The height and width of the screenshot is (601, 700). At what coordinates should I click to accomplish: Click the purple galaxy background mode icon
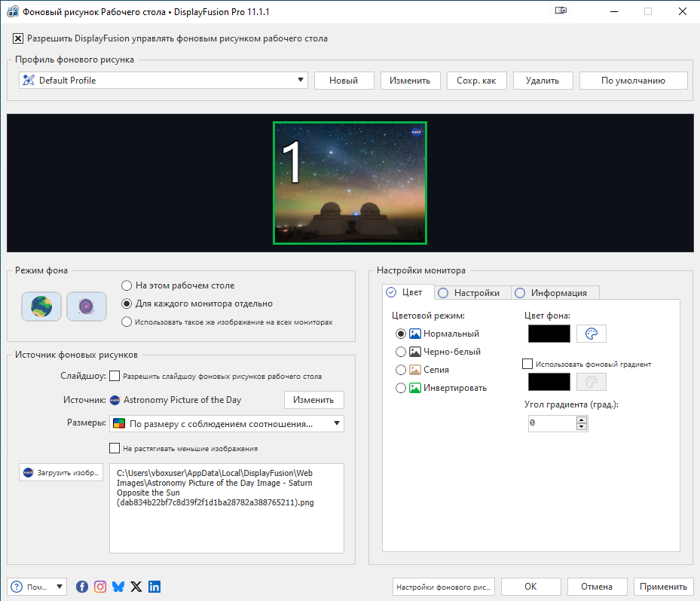(x=87, y=307)
